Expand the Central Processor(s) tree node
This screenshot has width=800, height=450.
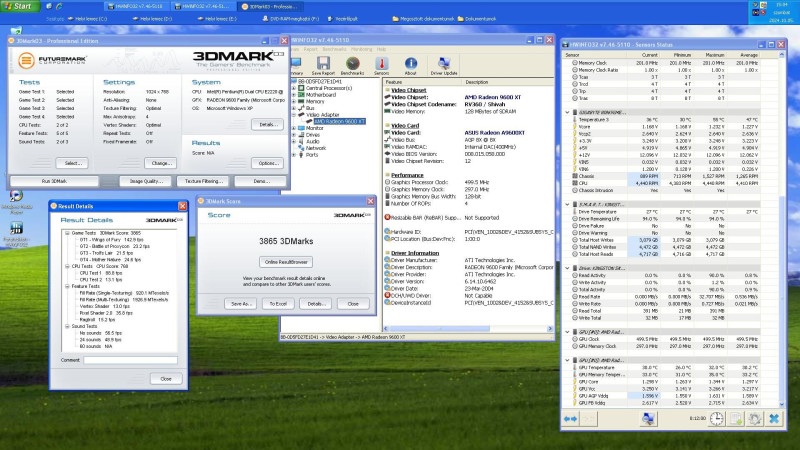pyautogui.click(x=294, y=88)
